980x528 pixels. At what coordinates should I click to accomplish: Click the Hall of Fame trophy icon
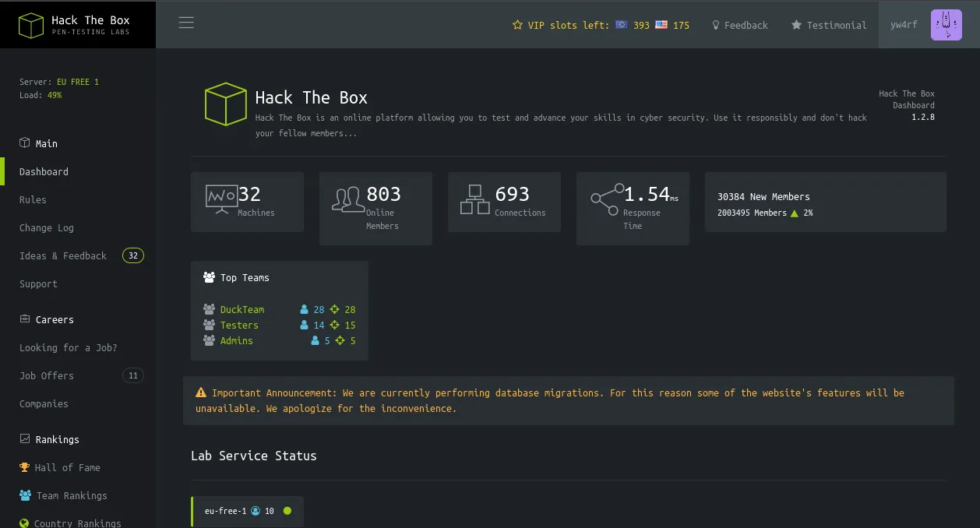coord(25,467)
